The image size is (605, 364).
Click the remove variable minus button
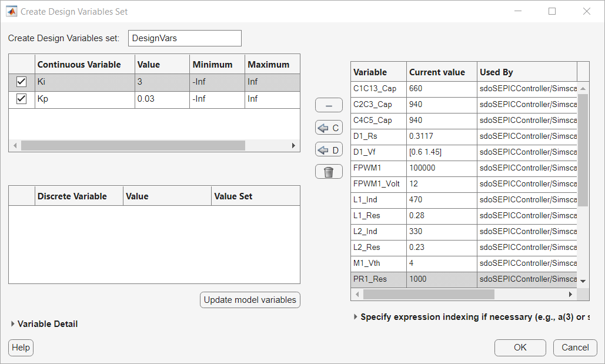[x=329, y=106]
